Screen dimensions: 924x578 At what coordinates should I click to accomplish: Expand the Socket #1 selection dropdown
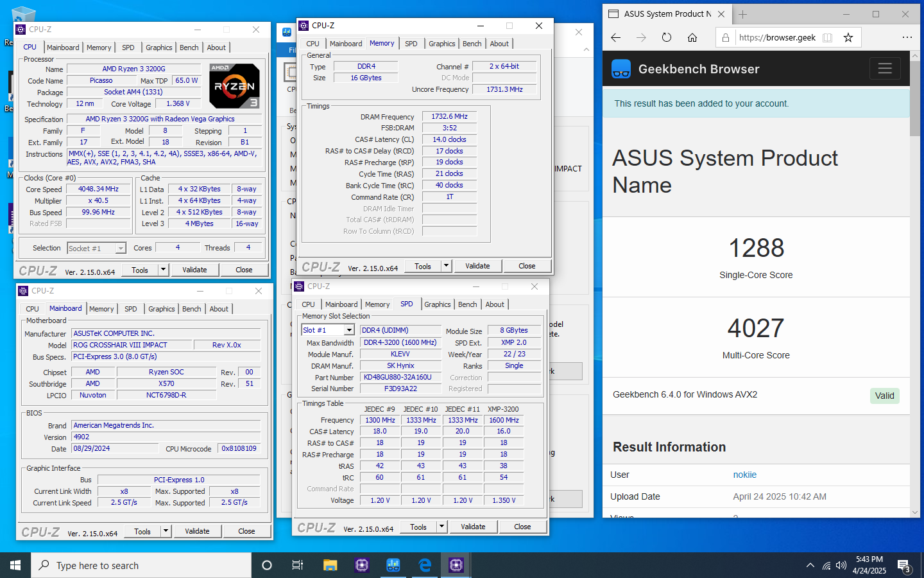pyautogui.click(x=120, y=249)
